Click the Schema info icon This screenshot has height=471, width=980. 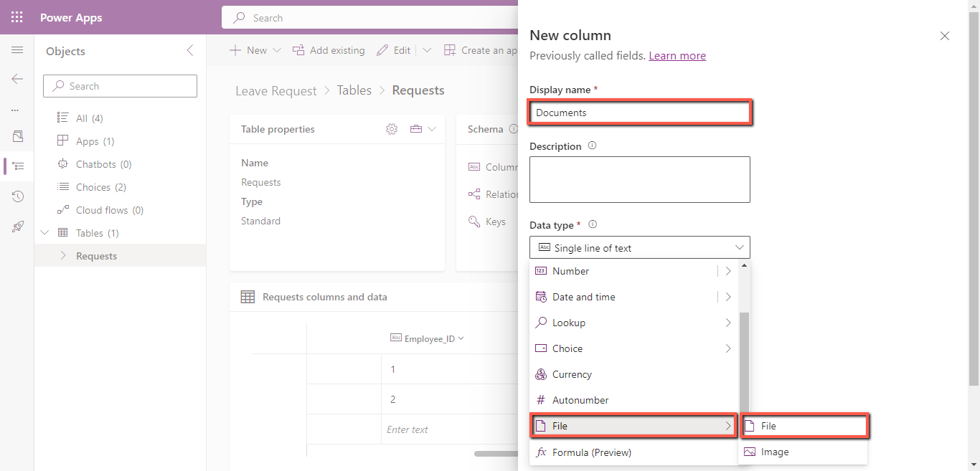(513, 129)
